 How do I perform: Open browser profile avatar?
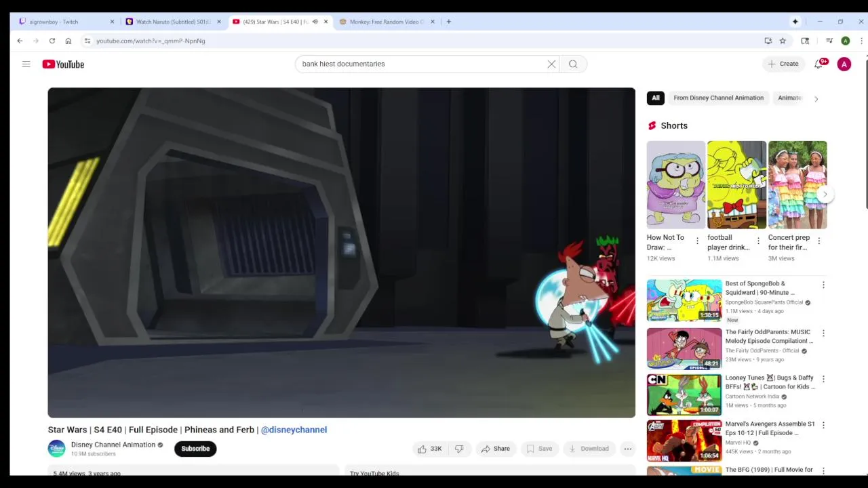tap(846, 41)
